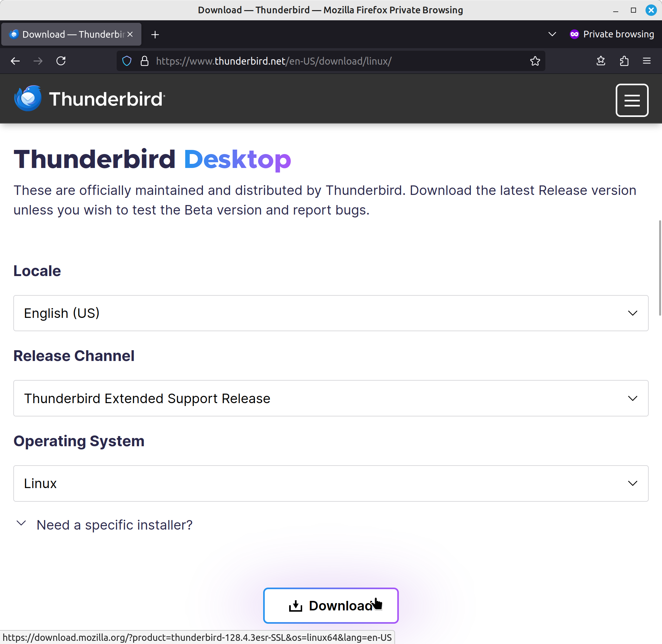Click the Locale heading text
This screenshot has height=644, width=662.
(x=37, y=271)
